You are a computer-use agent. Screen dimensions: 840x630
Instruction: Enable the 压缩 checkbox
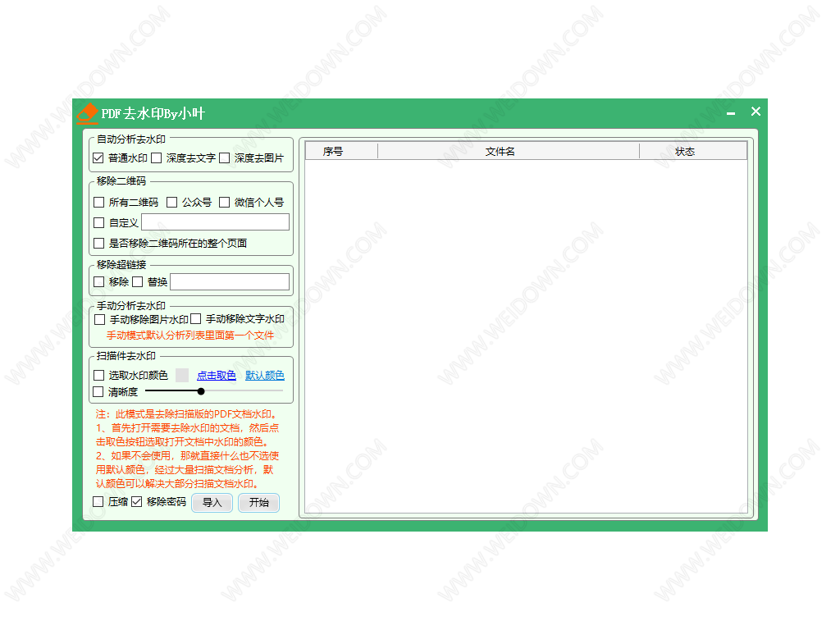pyautogui.click(x=98, y=502)
